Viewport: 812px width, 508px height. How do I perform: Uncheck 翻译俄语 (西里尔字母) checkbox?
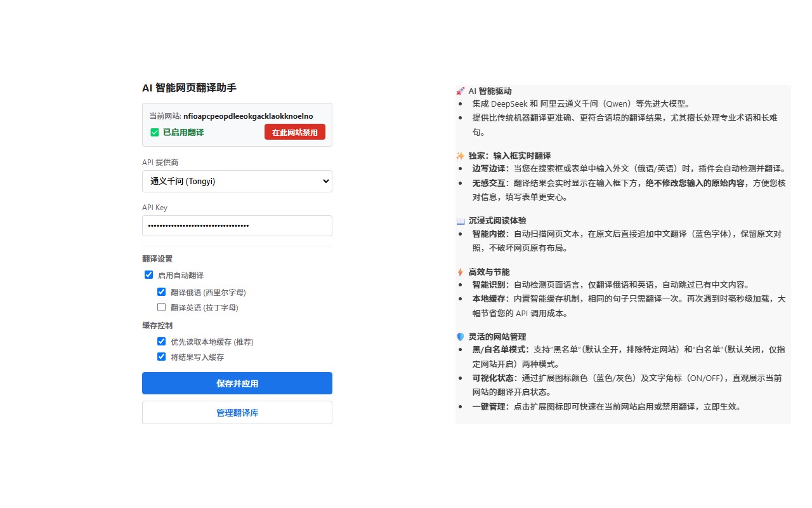click(162, 292)
